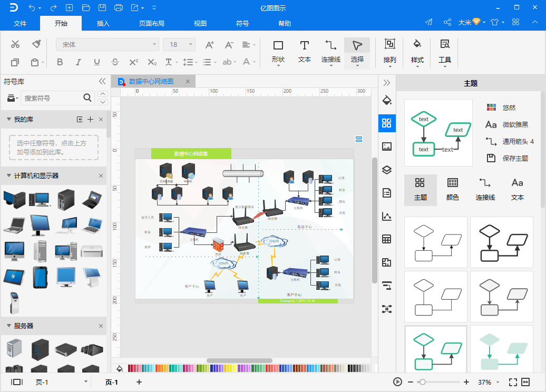Open the 页面布局 ribbon tab
The width and height of the screenshot is (546, 392).
pyautogui.click(x=152, y=24)
